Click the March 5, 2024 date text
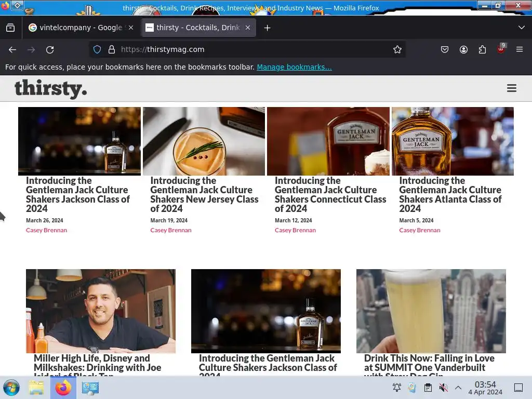This screenshot has width=532, height=399. [x=416, y=220]
